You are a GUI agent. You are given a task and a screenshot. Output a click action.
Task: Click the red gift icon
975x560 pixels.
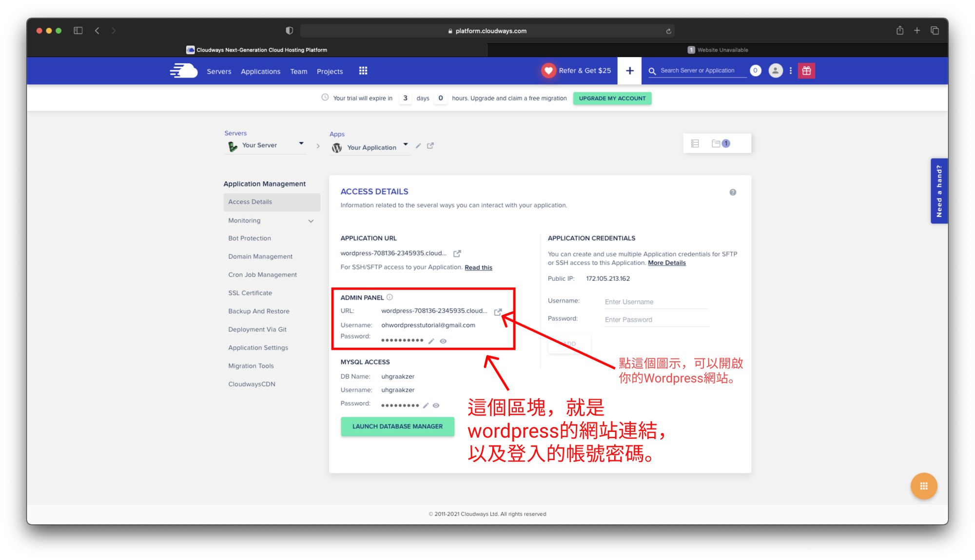806,71
